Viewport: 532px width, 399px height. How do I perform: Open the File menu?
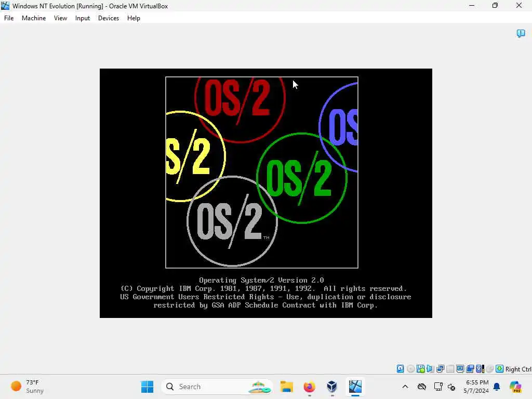click(9, 18)
